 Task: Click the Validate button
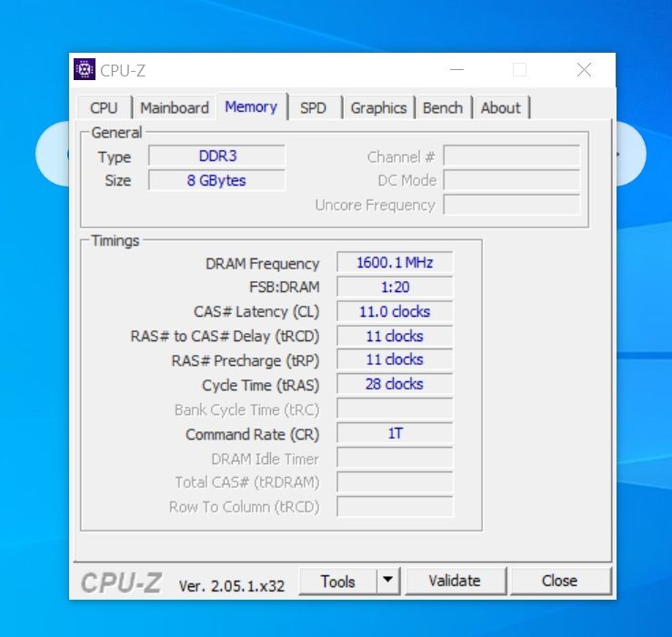pos(455,581)
